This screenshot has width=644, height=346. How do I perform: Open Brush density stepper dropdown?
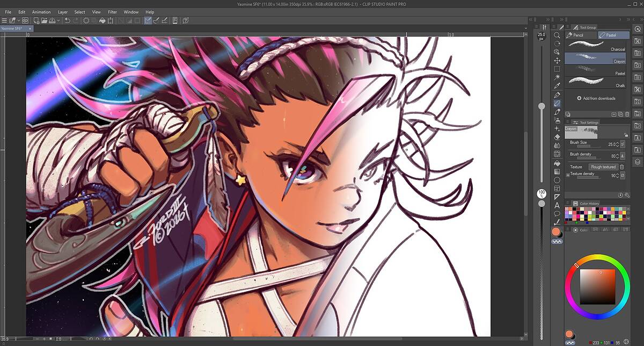(x=617, y=156)
